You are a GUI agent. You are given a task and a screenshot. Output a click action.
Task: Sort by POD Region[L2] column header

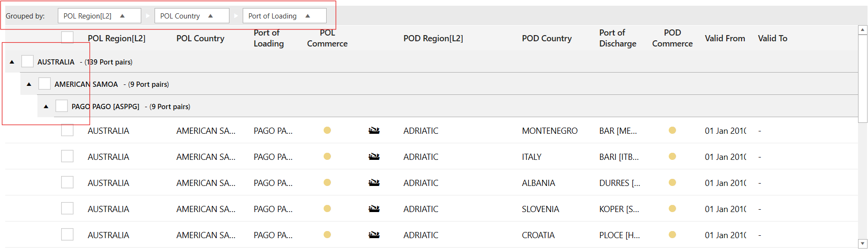tap(433, 38)
